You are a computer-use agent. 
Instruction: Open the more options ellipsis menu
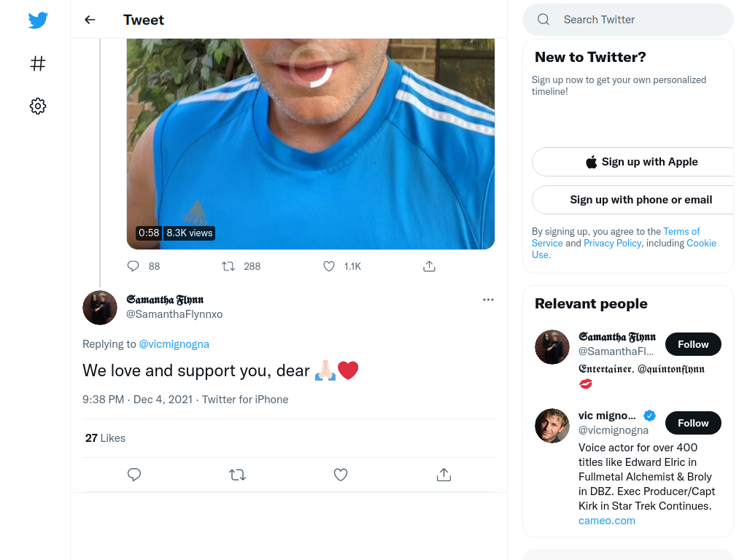pos(488,300)
